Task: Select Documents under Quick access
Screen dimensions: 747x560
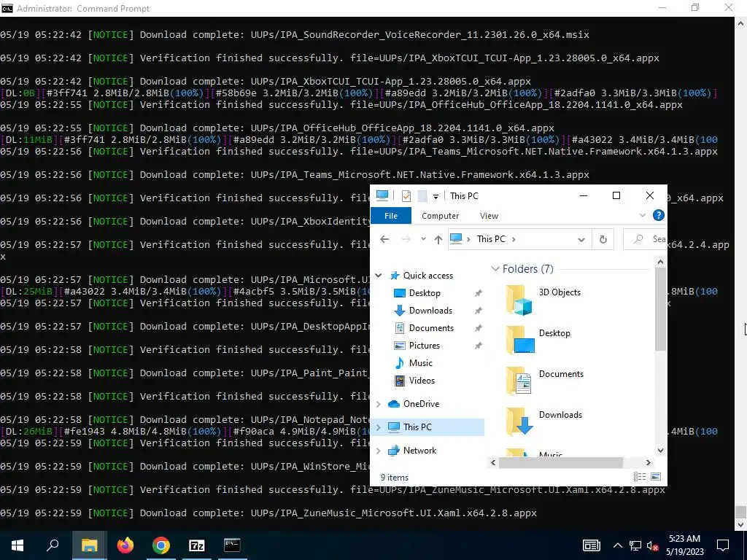Action: [x=431, y=328]
